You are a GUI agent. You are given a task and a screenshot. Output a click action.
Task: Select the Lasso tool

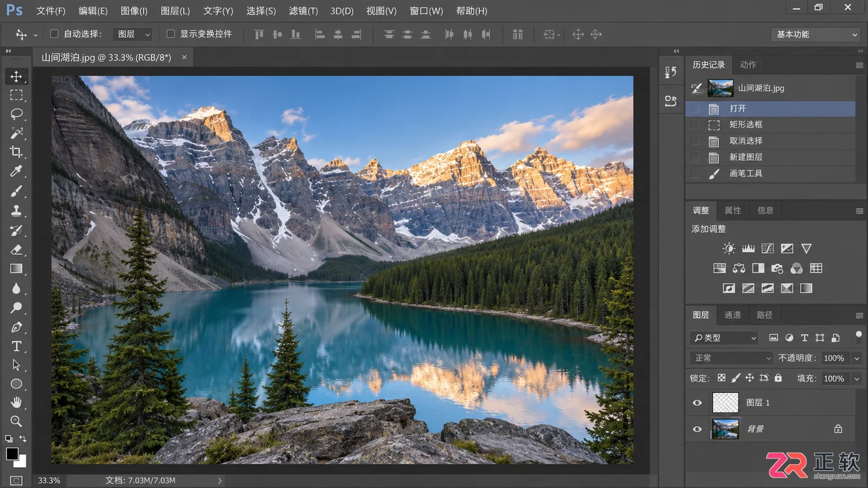(16, 114)
